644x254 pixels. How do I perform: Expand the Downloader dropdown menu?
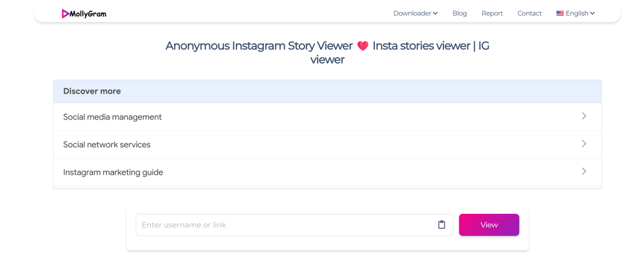coord(415,13)
